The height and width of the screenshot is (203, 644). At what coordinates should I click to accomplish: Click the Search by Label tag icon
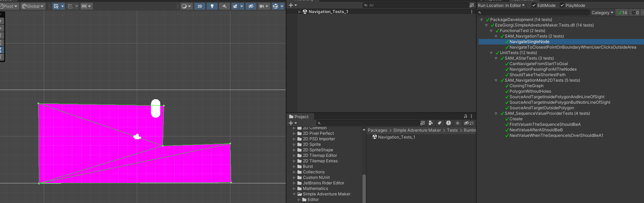(x=439, y=123)
